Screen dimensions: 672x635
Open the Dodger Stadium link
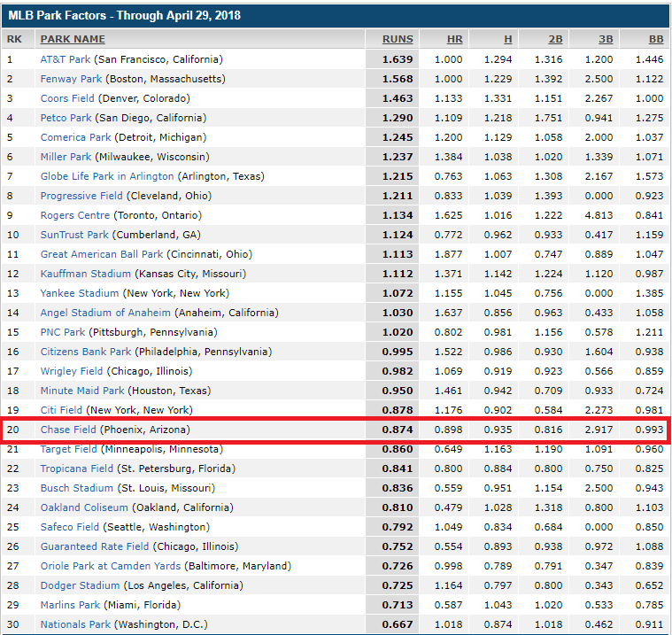pyautogui.click(x=81, y=585)
